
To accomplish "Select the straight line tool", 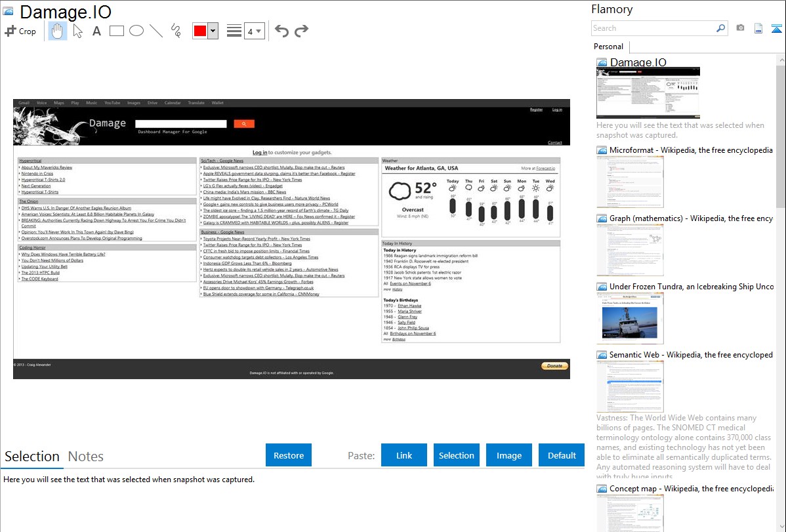I will 156,31.
